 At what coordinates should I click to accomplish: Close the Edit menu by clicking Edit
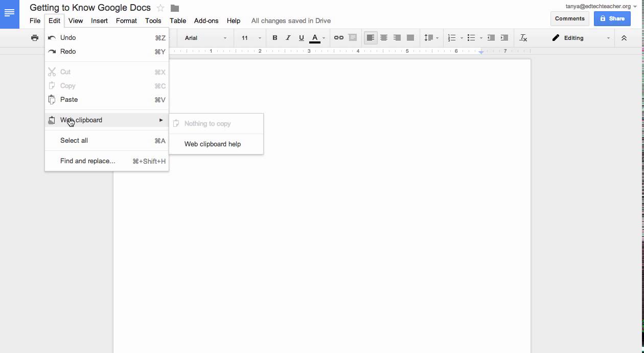click(54, 20)
